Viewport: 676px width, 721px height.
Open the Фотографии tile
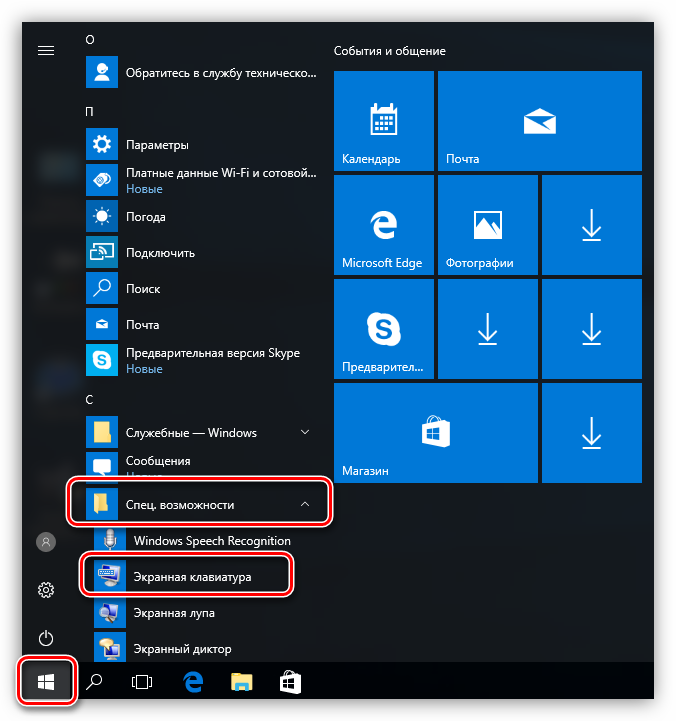[x=487, y=224]
